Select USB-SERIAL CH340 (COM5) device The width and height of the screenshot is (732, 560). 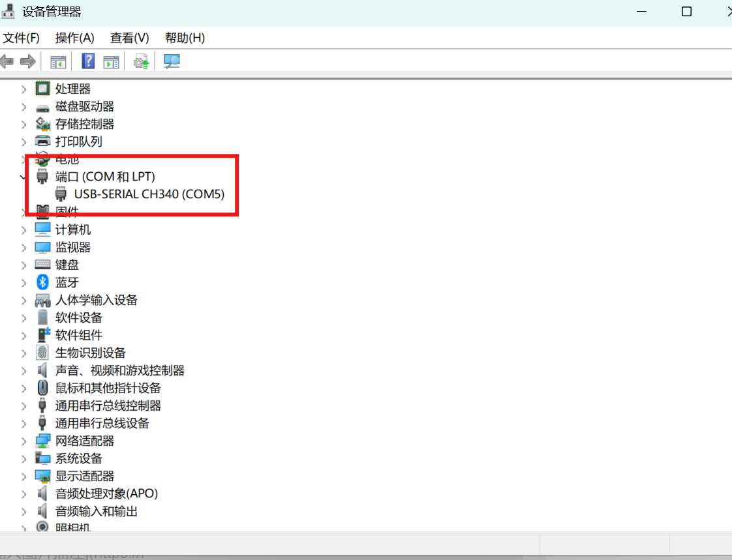tap(149, 194)
